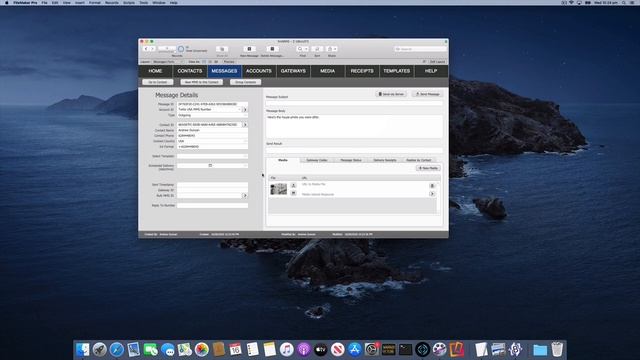
Task: Go to the ACCOUNTS navigation tab
Action: [259, 71]
